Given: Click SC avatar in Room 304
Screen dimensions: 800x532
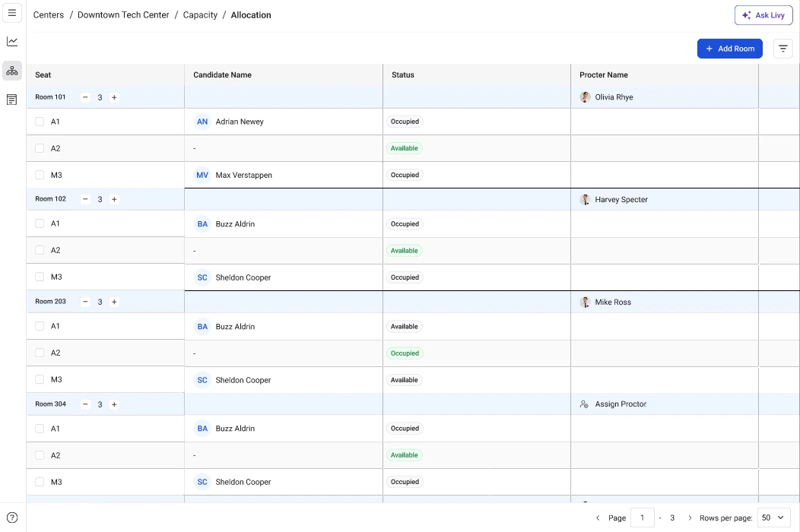Looking at the screenshot, I should point(202,482).
